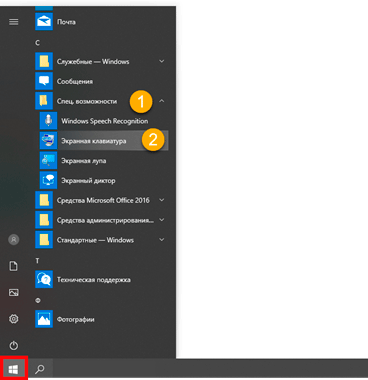The height and width of the screenshot is (380, 368).
Task: Open the Power options icon
Action: coord(14,345)
